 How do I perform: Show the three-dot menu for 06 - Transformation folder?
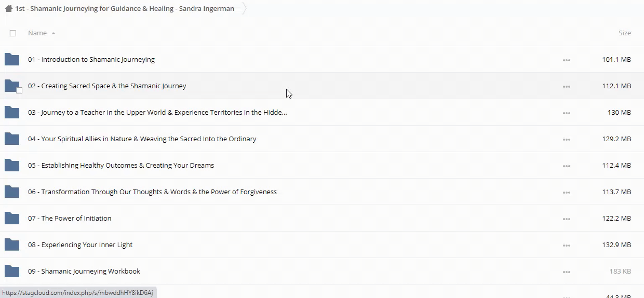click(566, 193)
